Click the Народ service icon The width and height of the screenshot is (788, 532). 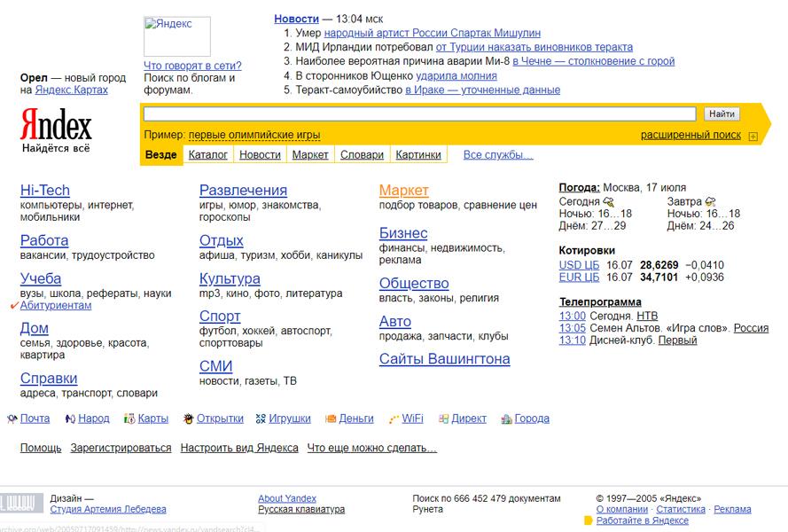[70, 419]
